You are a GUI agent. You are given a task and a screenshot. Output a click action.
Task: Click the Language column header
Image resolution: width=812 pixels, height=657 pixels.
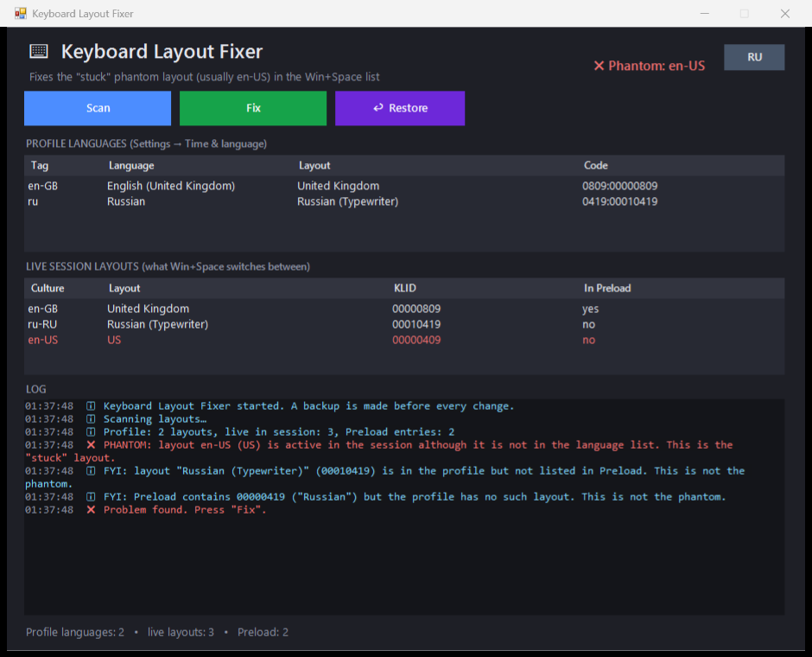[x=131, y=165]
